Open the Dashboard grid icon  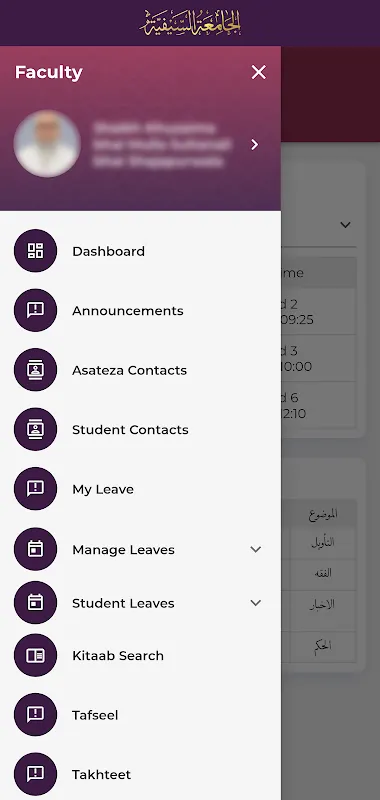point(36,251)
